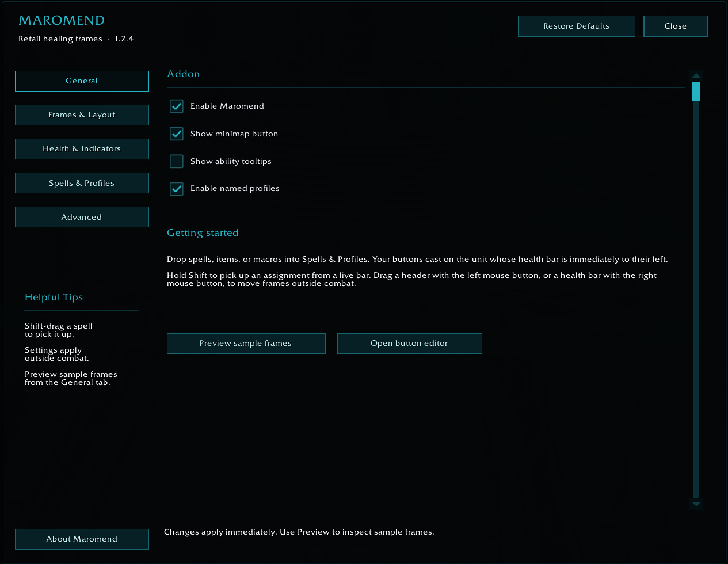Uncheck Show minimap button
The height and width of the screenshot is (564, 728).
point(177,134)
